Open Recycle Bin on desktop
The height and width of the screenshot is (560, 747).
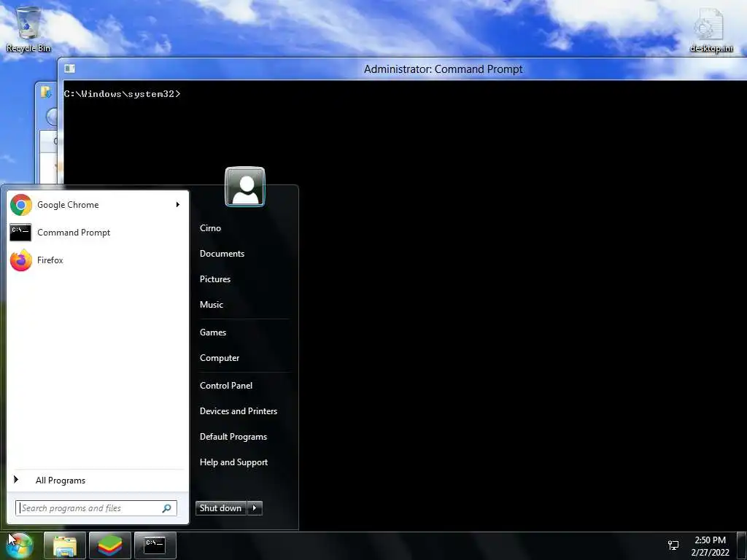[x=28, y=29]
